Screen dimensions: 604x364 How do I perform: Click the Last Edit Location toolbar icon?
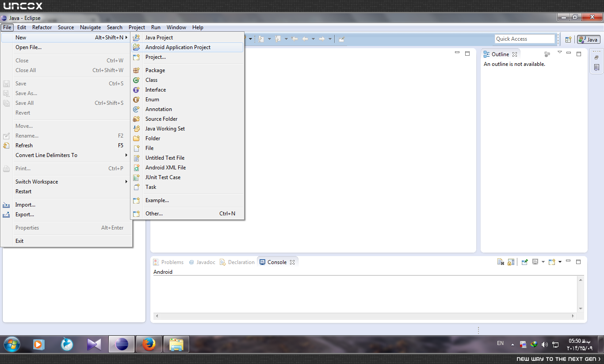[x=294, y=39]
